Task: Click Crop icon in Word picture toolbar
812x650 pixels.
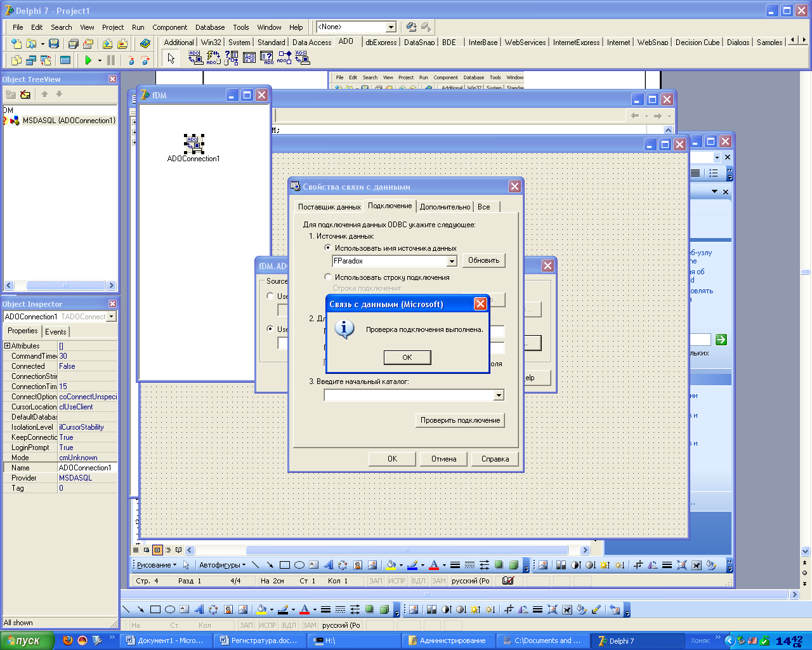Action: coord(638,565)
